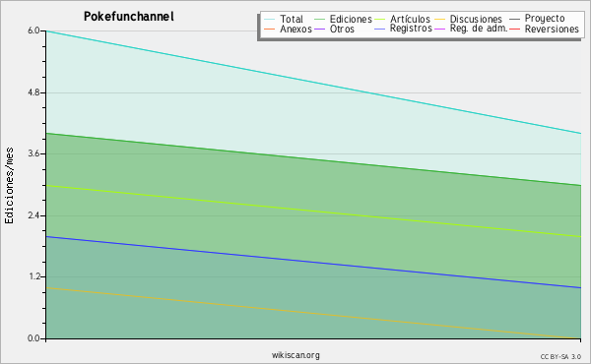
Task: Click the Anexos legend label
Action: [x=295, y=29]
